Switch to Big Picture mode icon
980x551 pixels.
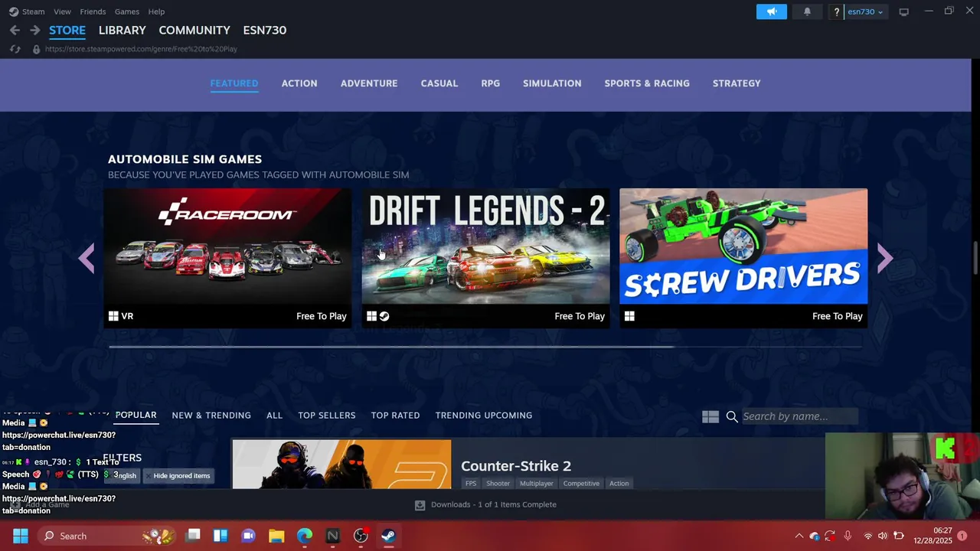click(x=903, y=11)
